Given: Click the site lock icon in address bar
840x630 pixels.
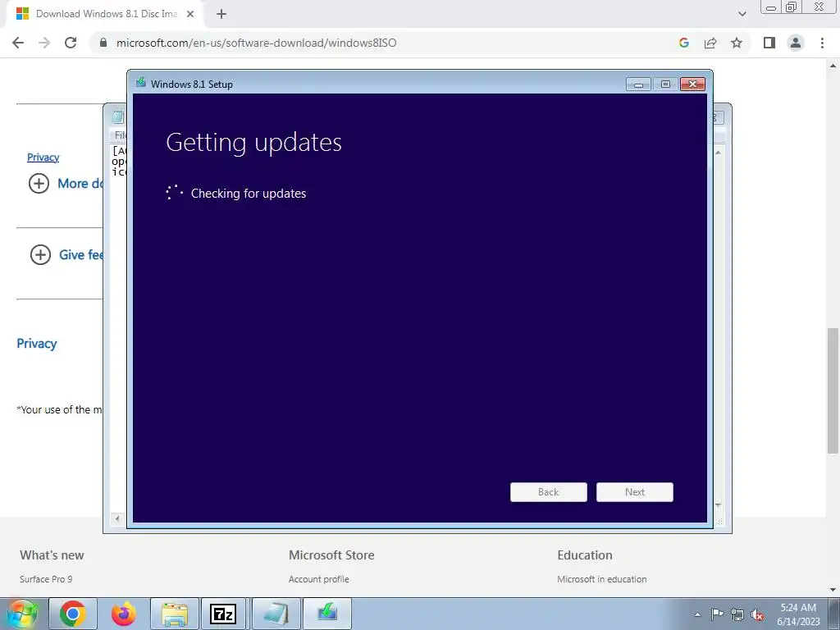Looking at the screenshot, I should [103, 43].
